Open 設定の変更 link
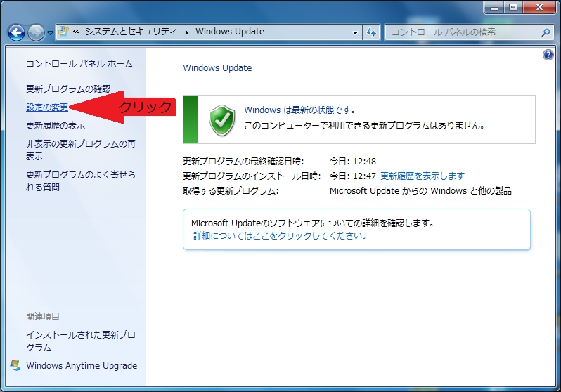 coord(47,107)
